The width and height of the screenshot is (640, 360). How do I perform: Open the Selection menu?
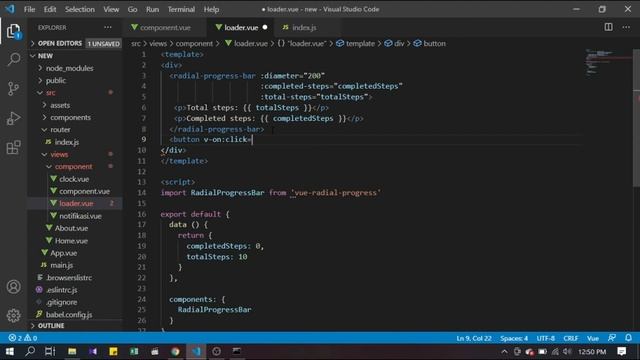pos(80,9)
